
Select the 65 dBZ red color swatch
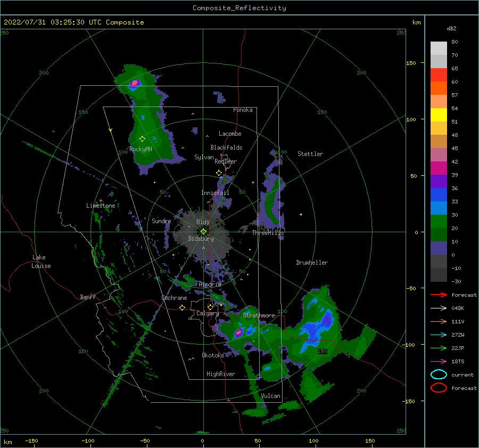click(x=439, y=75)
